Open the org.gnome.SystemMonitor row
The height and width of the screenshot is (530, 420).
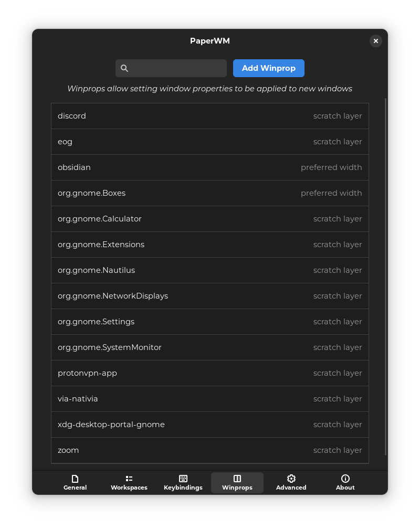(209, 347)
